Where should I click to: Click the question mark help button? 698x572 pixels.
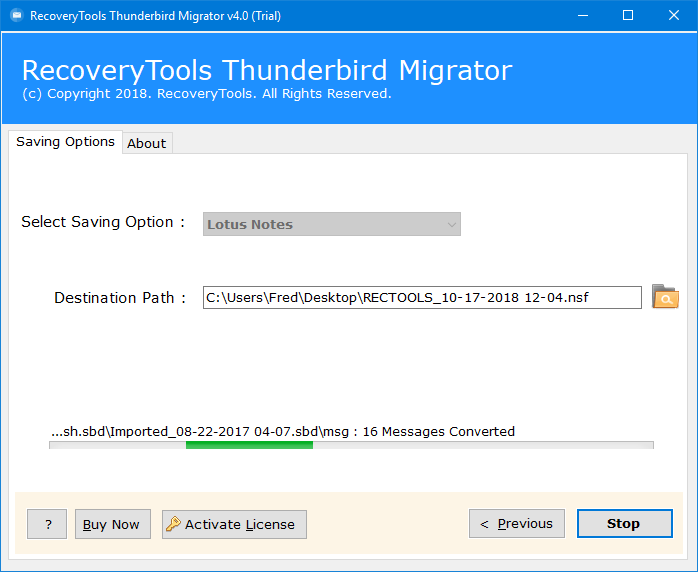point(47,524)
